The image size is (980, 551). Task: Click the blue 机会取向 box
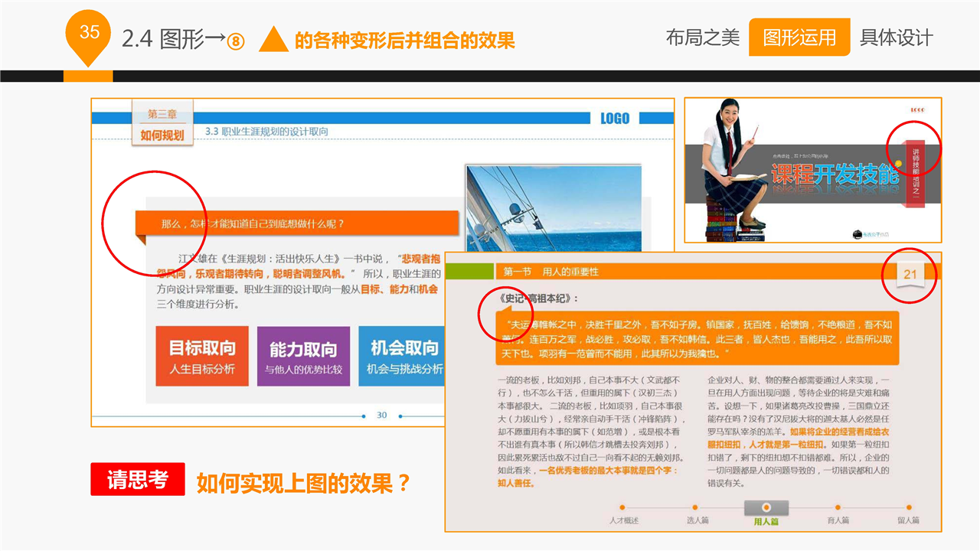click(x=402, y=357)
